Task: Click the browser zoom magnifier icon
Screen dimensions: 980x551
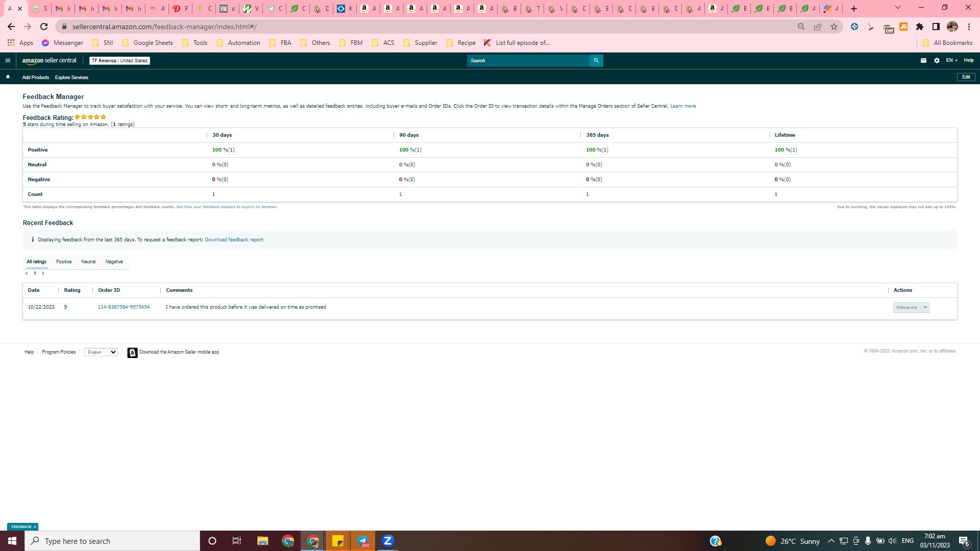Action: [x=801, y=27]
